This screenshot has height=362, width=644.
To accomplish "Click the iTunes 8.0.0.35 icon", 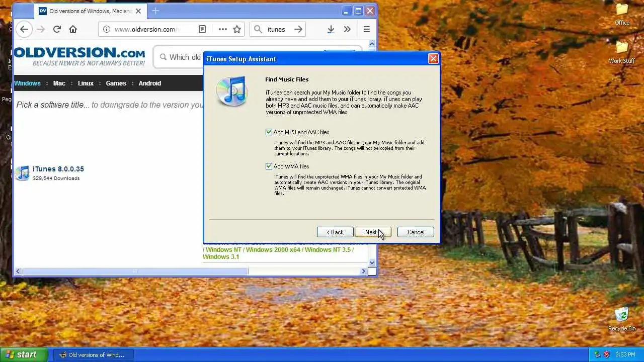I will [22, 173].
